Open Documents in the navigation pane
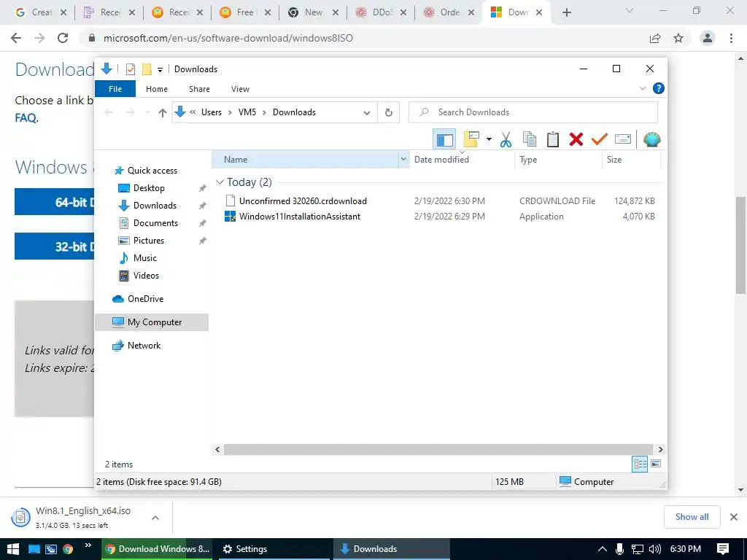The image size is (747, 560). point(155,223)
